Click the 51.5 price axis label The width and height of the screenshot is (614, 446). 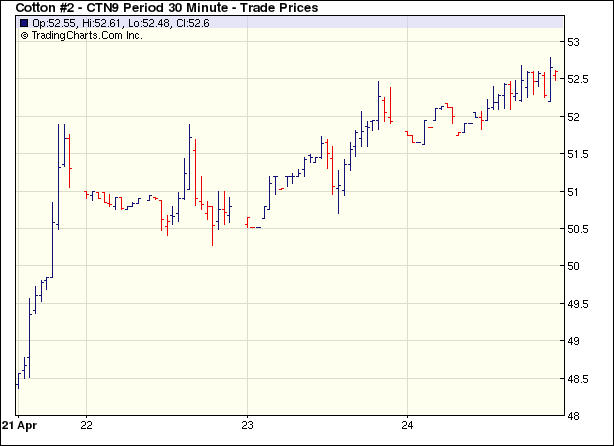coord(579,154)
